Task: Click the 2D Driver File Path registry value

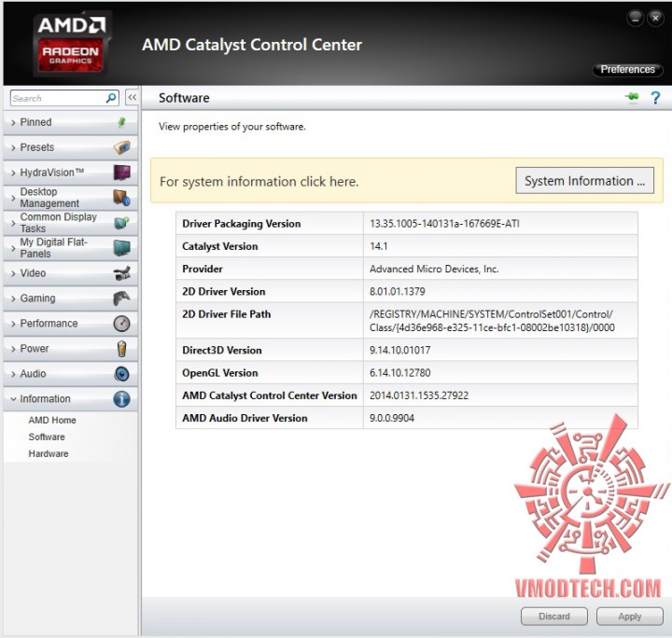Action: (x=492, y=321)
